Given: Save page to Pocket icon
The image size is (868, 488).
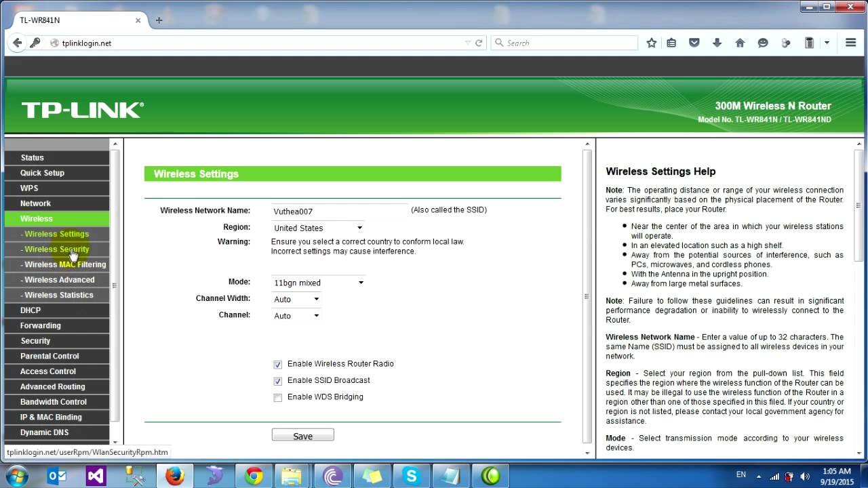Looking at the screenshot, I should pos(694,43).
